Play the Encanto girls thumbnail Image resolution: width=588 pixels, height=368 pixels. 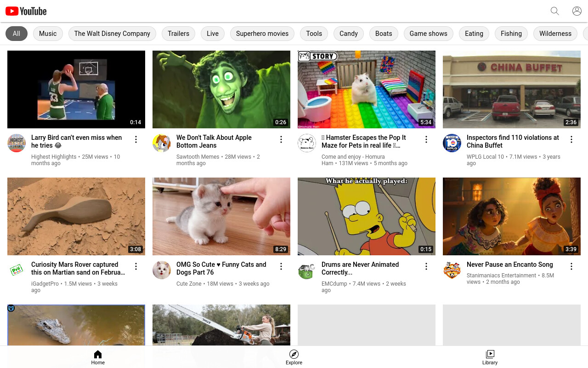[x=512, y=216]
